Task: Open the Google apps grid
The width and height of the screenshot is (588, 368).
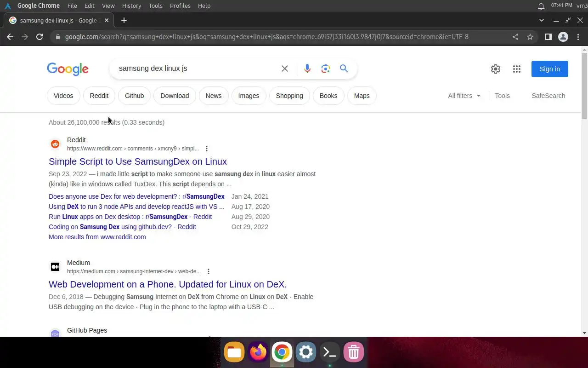Action: (x=517, y=69)
